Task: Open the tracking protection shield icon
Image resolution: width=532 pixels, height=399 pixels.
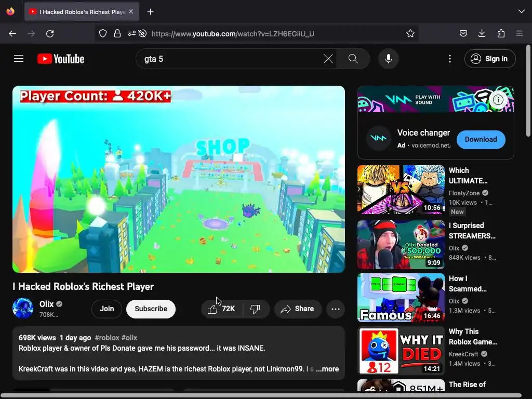Action: [x=103, y=33]
